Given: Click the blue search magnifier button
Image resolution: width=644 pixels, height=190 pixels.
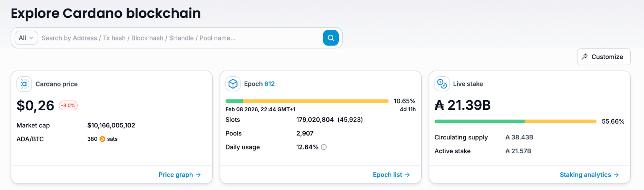Looking at the screenshot, I should pyautogui.click(x=331, y=38).
